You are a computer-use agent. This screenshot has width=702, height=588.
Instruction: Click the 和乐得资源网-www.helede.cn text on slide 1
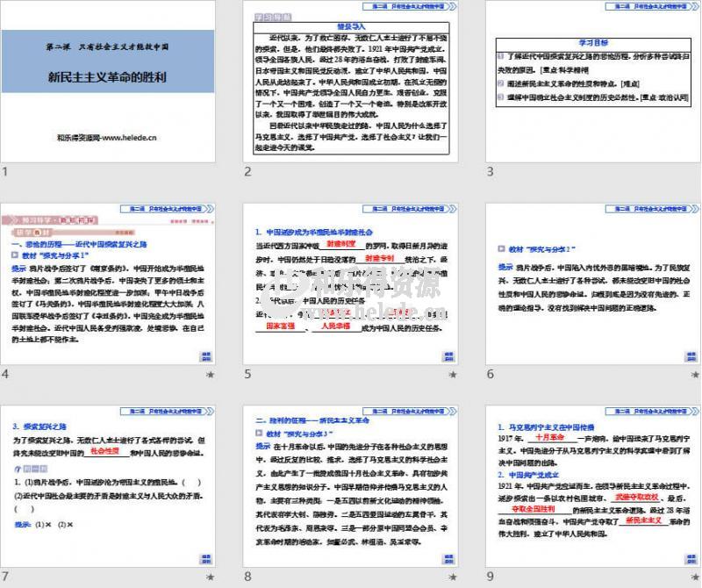(x=107, y=138)
